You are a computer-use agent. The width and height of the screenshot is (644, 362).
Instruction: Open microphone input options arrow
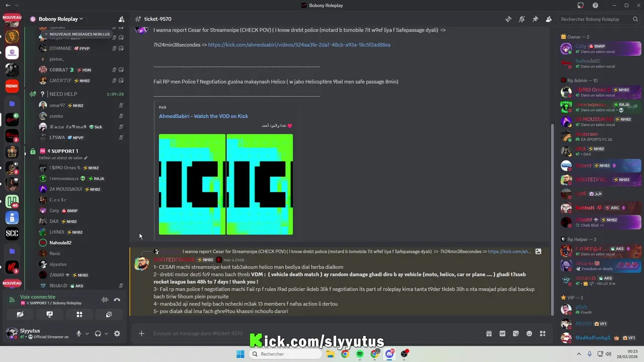[87, 333]
